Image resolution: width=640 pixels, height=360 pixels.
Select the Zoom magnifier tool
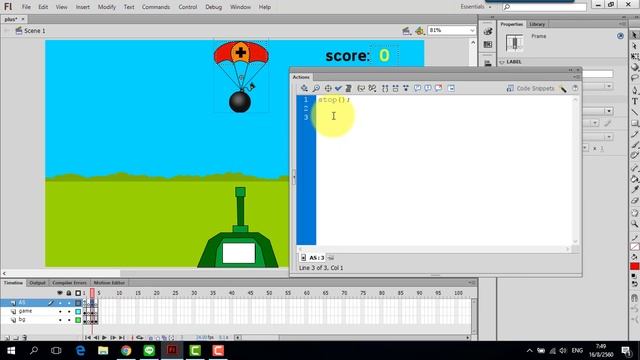(x=634, y=224)
